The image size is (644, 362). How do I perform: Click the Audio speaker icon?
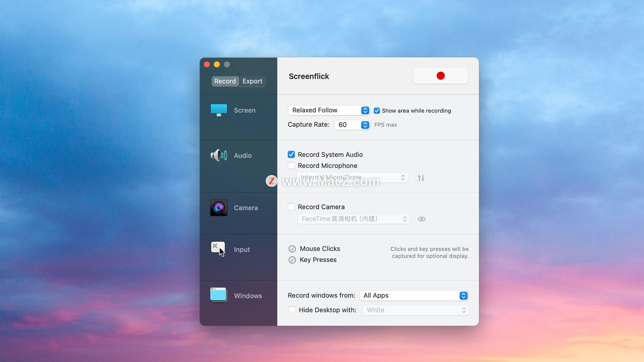click(219, 155)
